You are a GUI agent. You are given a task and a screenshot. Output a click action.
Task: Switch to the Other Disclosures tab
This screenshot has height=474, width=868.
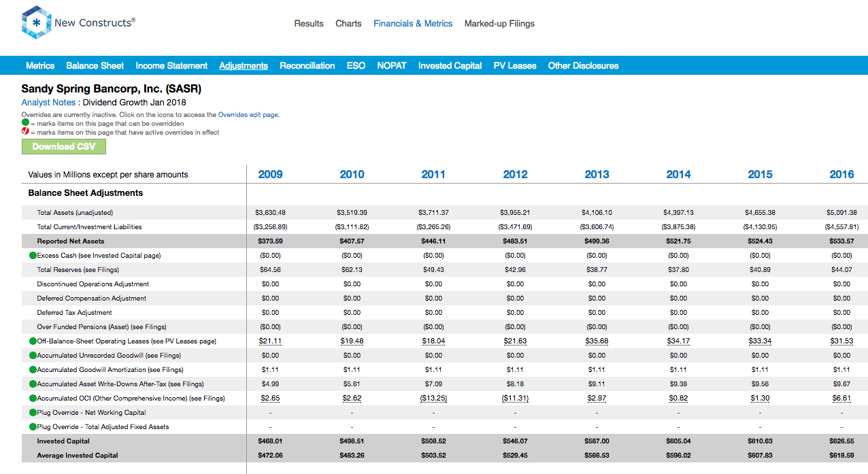tap(584, 66)
